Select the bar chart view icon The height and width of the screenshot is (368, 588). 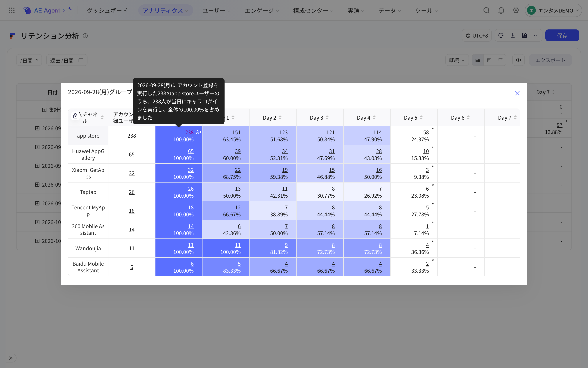point(500,60)
